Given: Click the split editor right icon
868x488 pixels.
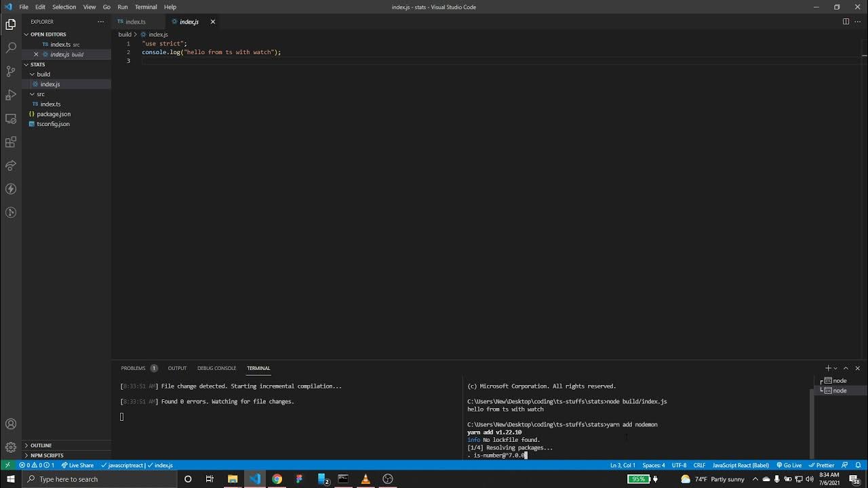Looking at the screenshot, I should tap(846, 22).
